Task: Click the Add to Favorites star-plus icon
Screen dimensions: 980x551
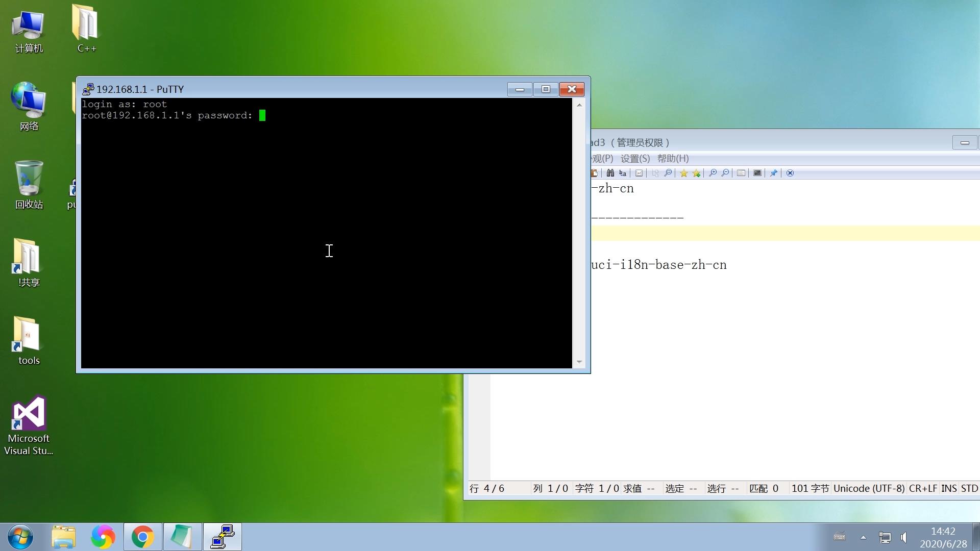Action: click(696, 173)
